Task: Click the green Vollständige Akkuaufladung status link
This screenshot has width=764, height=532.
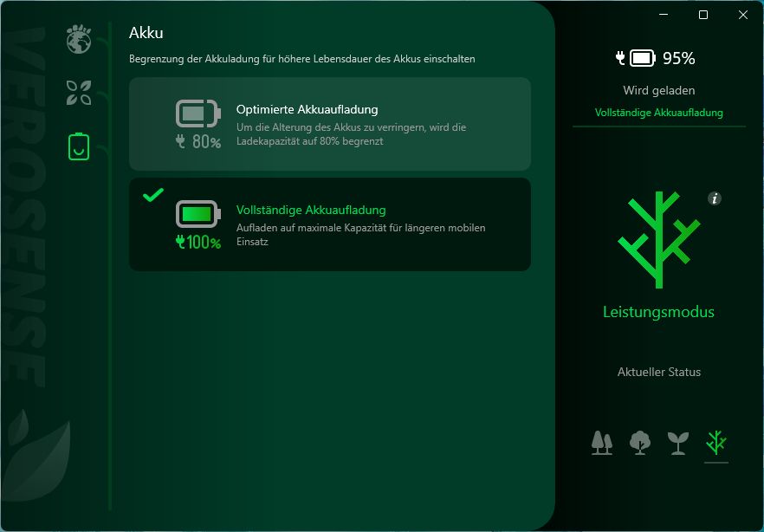Action: click(x=658, y=113)
